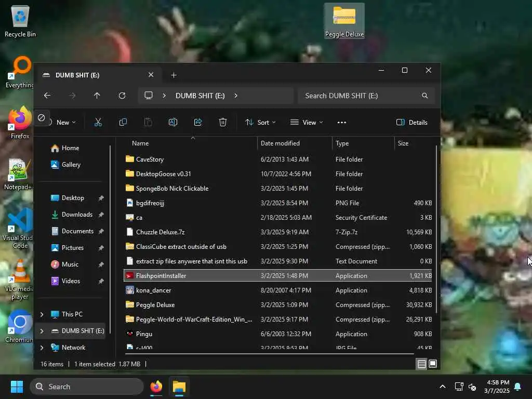The width and height of the screenshot is (532, 399).
Task: Open the Windows Start menu
Action: pyautogui.click(x=17, y=387)
